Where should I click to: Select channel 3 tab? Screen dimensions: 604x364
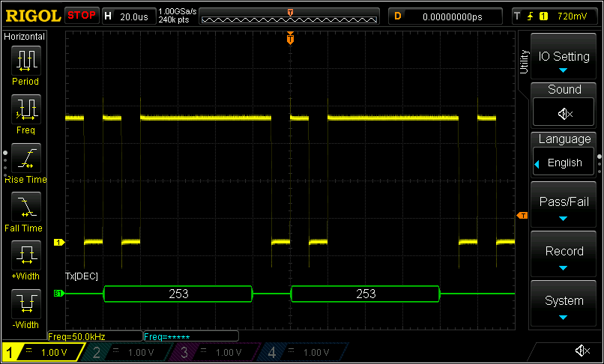coord(215,353)
